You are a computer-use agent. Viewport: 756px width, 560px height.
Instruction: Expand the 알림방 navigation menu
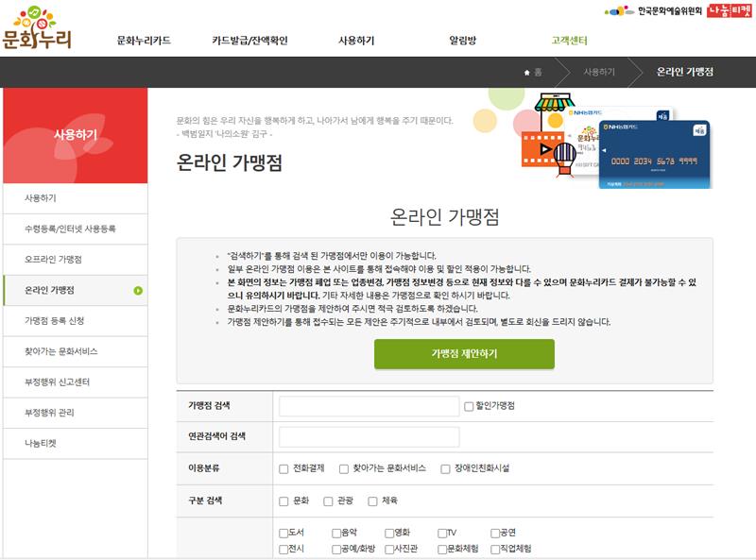click(462, 41)
